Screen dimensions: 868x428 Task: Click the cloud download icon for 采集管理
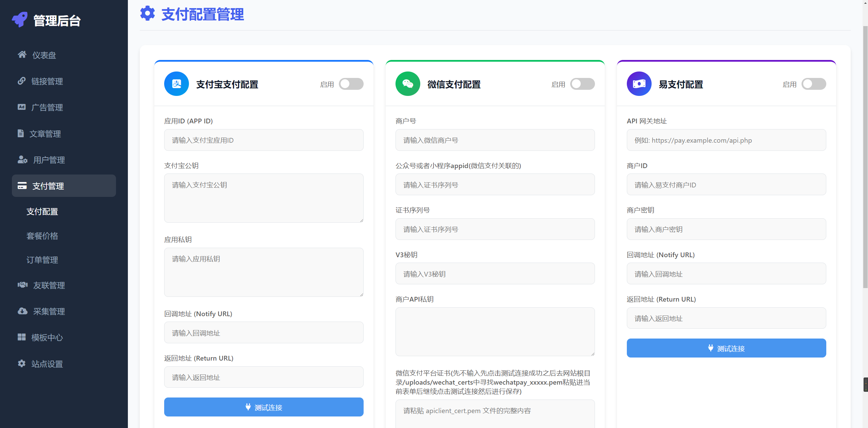[x=23, y=311]
